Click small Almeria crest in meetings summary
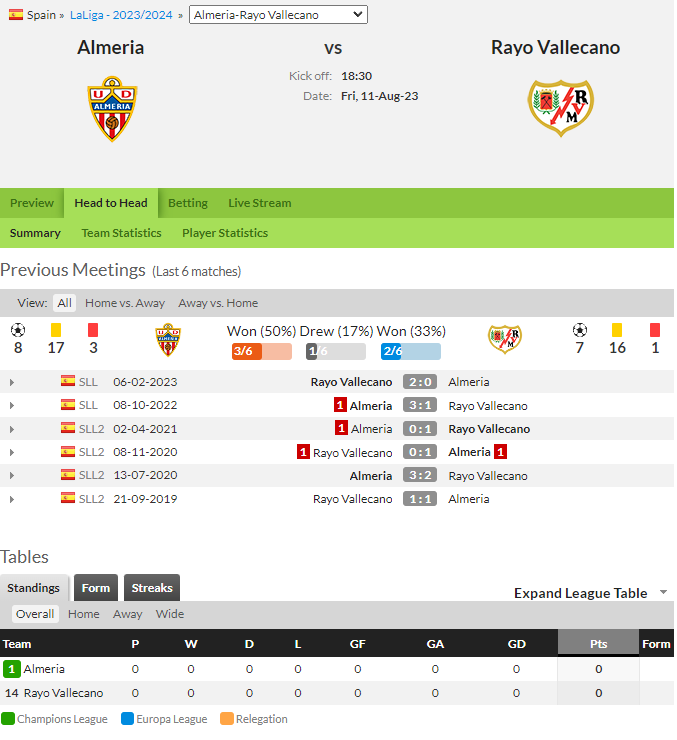This screenshot has width=677, height=740. [168, 340]
